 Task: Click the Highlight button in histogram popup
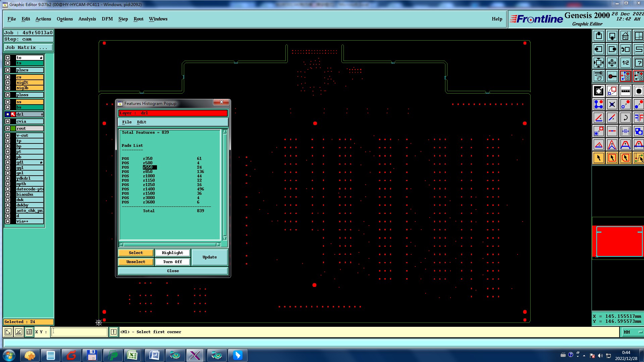coord(172,253)
